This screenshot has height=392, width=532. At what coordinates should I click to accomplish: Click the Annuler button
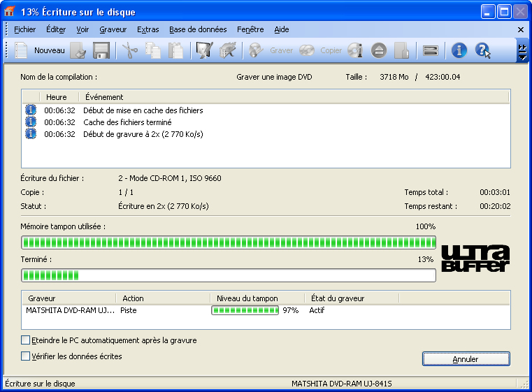[x=466, y=359]
